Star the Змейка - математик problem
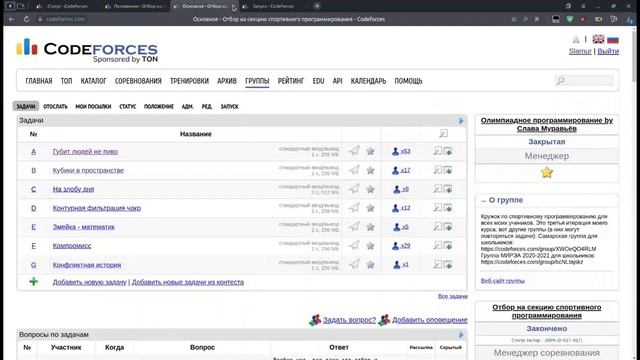Viewport: 640px width, 360px height. coord(370,227)
